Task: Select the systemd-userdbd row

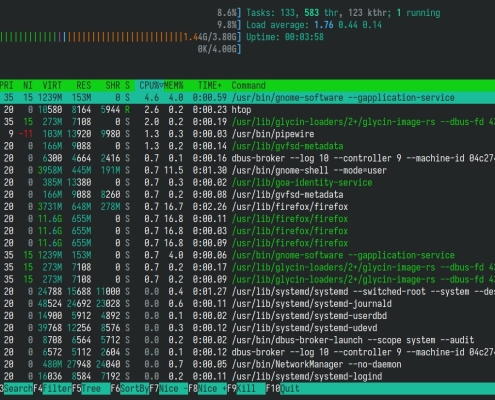Action: point(247,316)
